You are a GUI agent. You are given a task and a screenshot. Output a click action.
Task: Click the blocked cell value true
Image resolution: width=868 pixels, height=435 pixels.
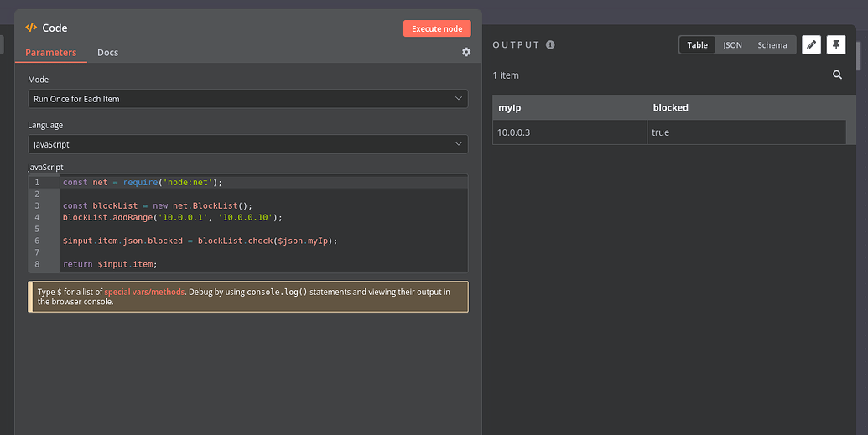(660, 132)
